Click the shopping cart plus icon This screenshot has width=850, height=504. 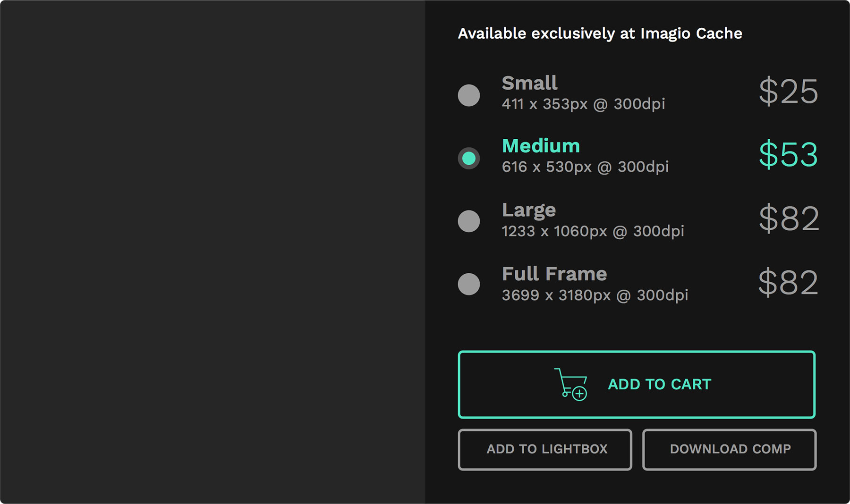(571, 384)
